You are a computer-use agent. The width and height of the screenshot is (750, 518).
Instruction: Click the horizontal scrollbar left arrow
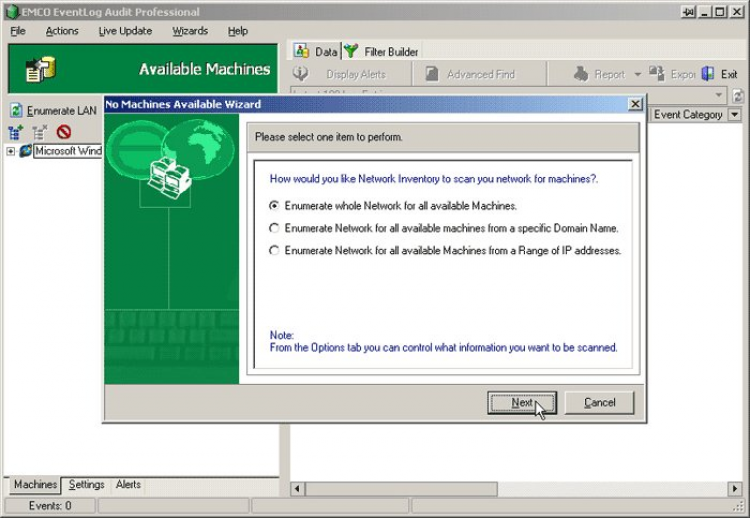click(298, 489)
